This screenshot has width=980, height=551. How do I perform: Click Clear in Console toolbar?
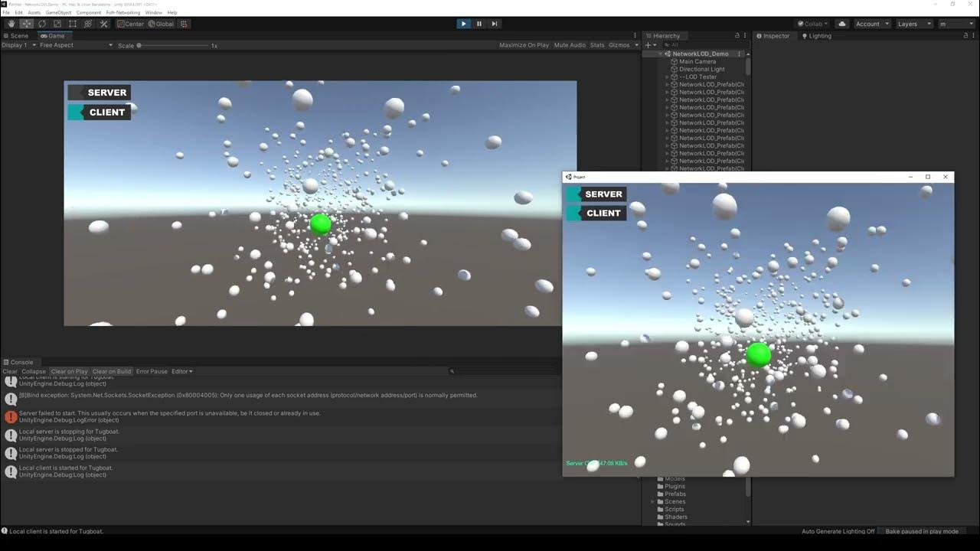point(10,371)
